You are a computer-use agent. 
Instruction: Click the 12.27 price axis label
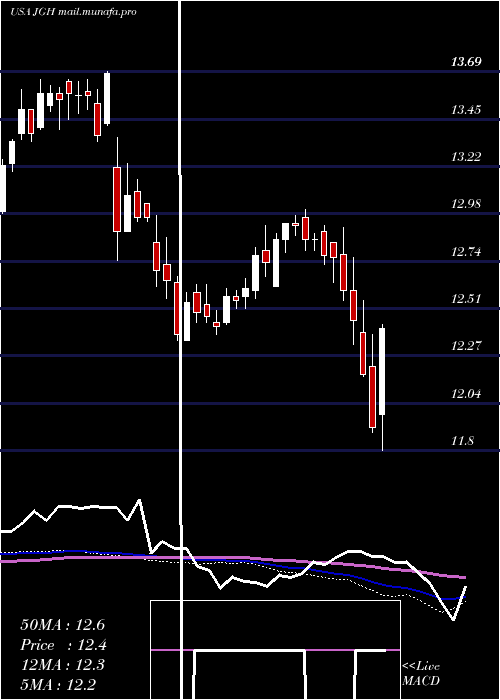click(467, 346)
